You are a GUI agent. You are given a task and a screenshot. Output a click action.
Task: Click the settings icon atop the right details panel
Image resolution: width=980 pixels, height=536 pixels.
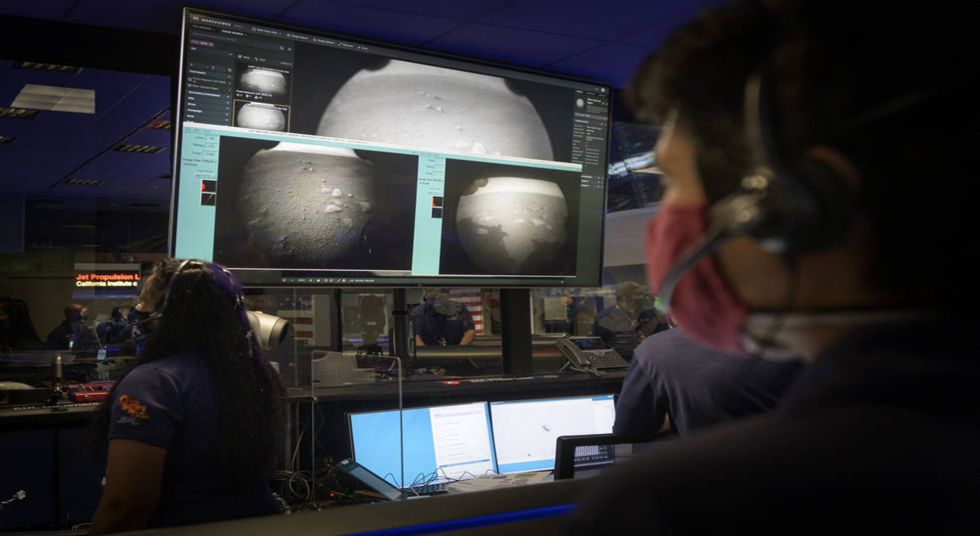603,90
